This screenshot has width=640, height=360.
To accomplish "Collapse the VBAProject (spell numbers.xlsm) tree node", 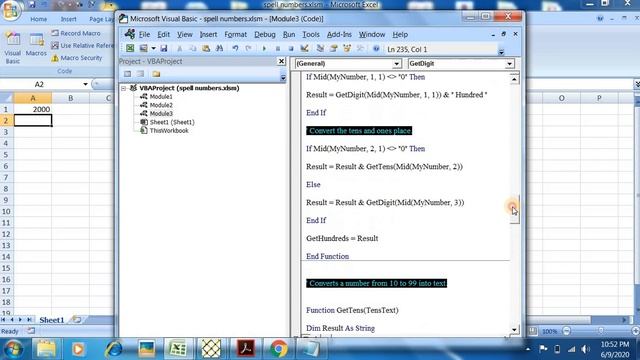I will point(123,88).
